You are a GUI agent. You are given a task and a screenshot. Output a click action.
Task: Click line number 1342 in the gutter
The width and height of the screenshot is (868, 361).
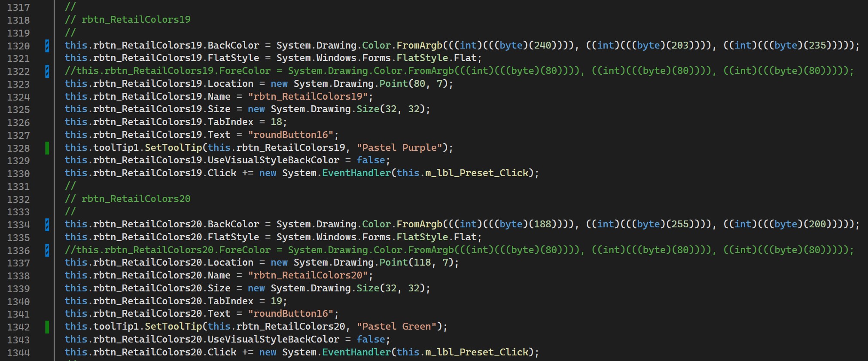tap(18, 327)
